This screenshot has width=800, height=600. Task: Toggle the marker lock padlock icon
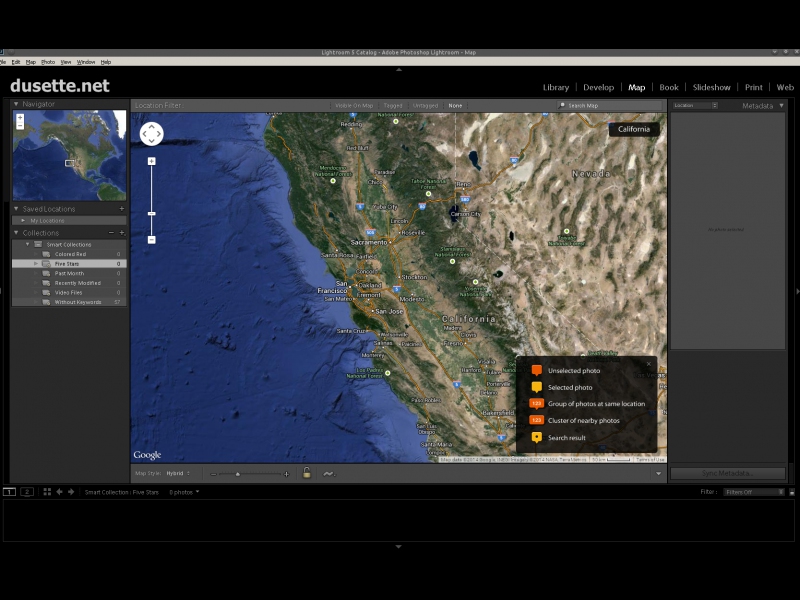(307, 473)
